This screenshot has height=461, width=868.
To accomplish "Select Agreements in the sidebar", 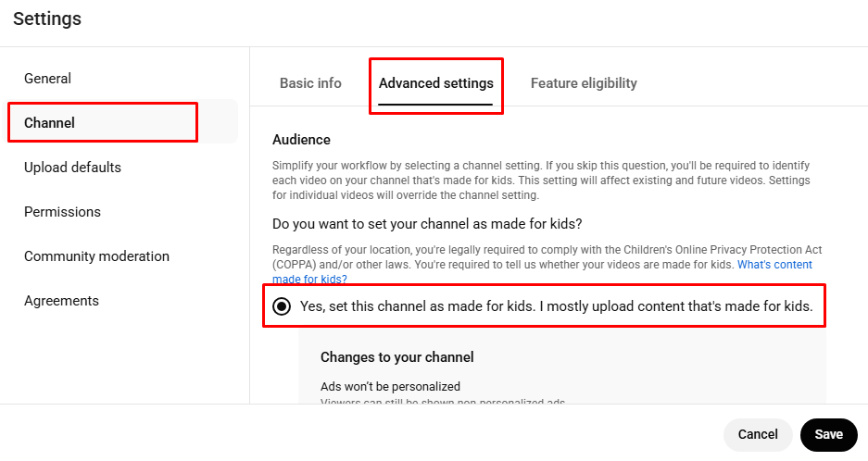I will point(61,301).
